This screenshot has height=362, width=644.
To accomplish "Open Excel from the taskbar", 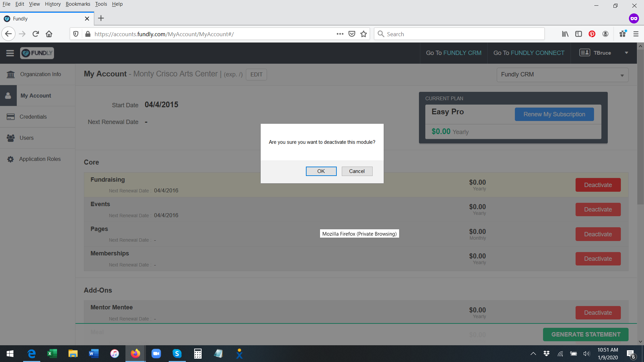I will coord(52,354).
